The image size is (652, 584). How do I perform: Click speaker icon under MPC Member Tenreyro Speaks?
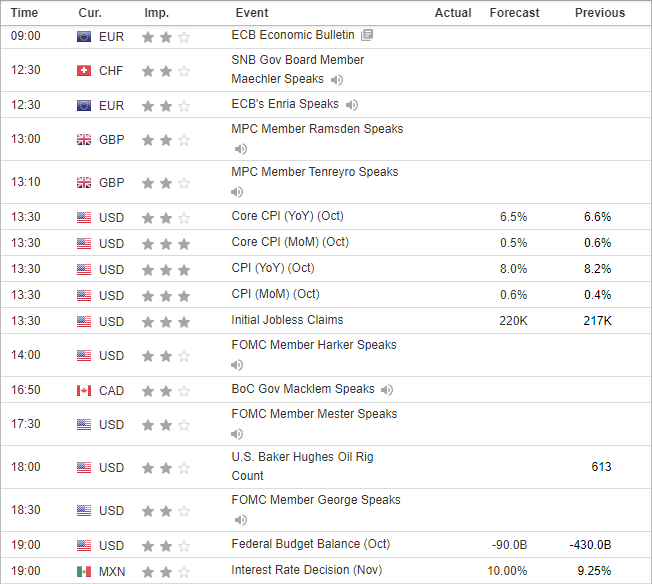(237, 192)
